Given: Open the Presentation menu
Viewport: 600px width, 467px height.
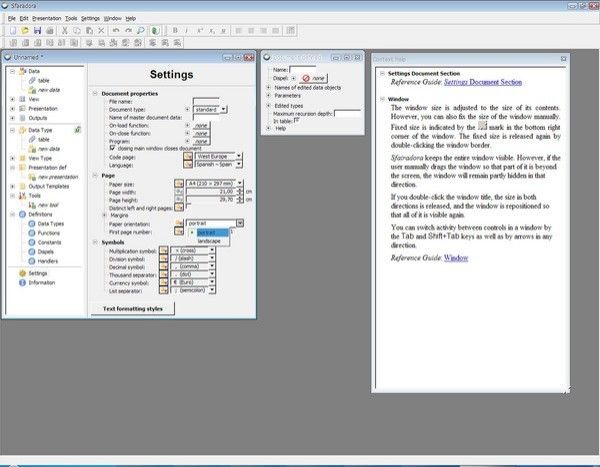Looking at the screenshot, I should [46, 18].
